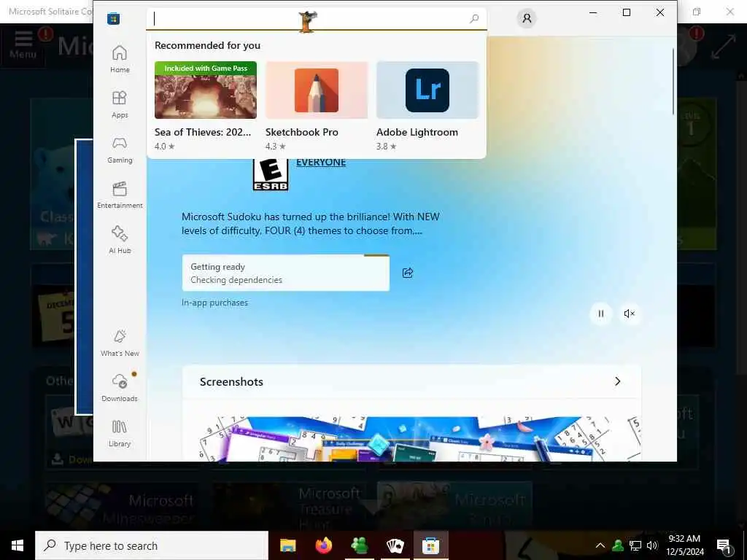The height and width of the screenshot is (560, 747).
Task: Expand the Screenshots section chevron
Action: [x=617, y=381]
